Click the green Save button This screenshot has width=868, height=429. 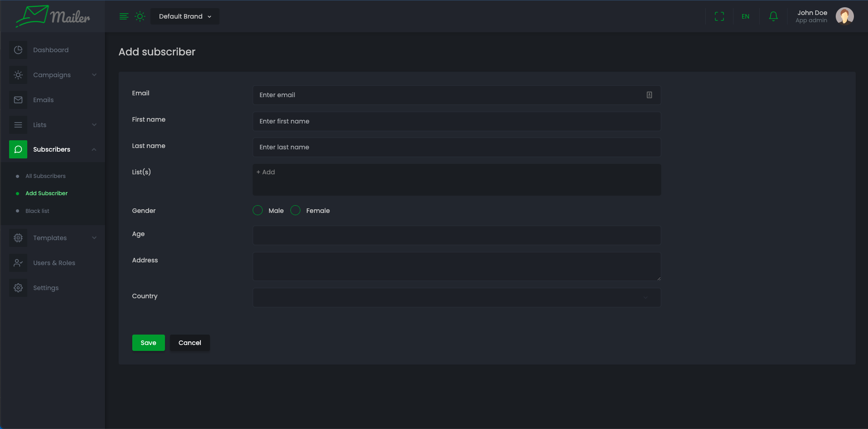(x=148, y=343)
